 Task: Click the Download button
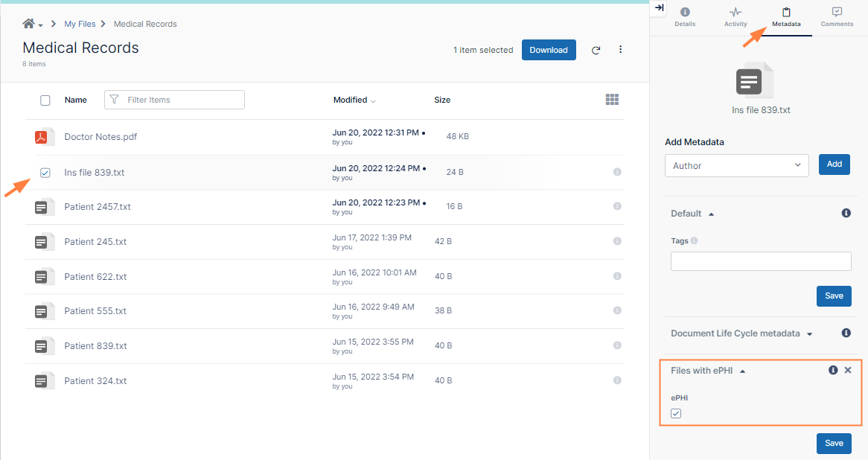pos(549,50)
